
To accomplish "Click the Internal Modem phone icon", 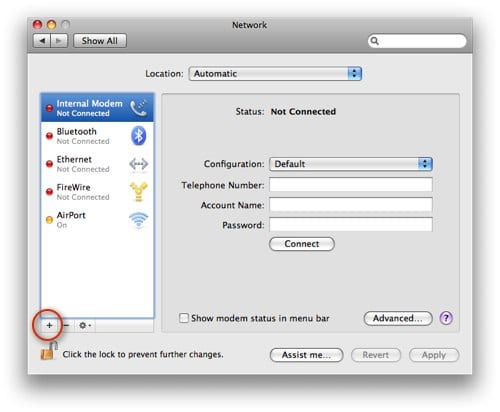I will pos(139,108).
